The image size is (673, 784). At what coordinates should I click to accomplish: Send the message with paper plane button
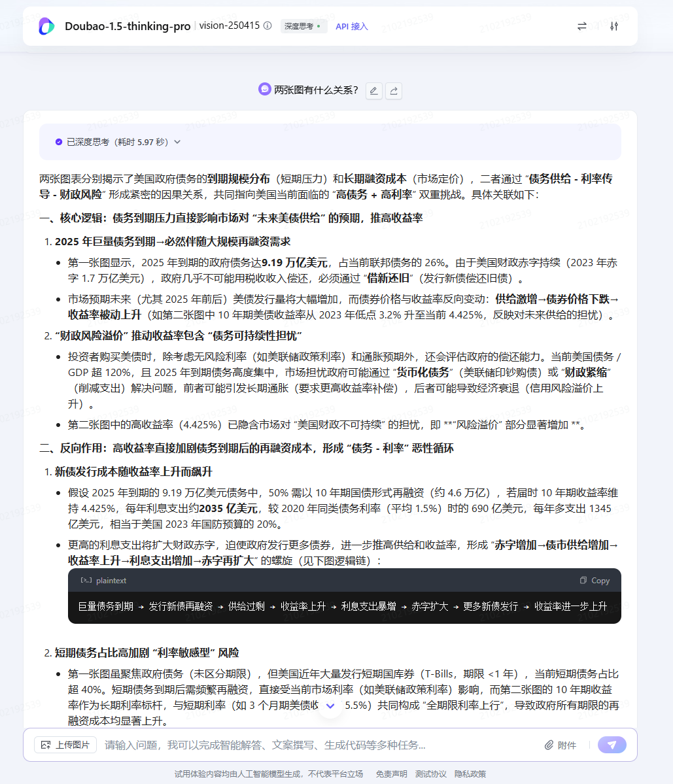(x=612, y=745)
